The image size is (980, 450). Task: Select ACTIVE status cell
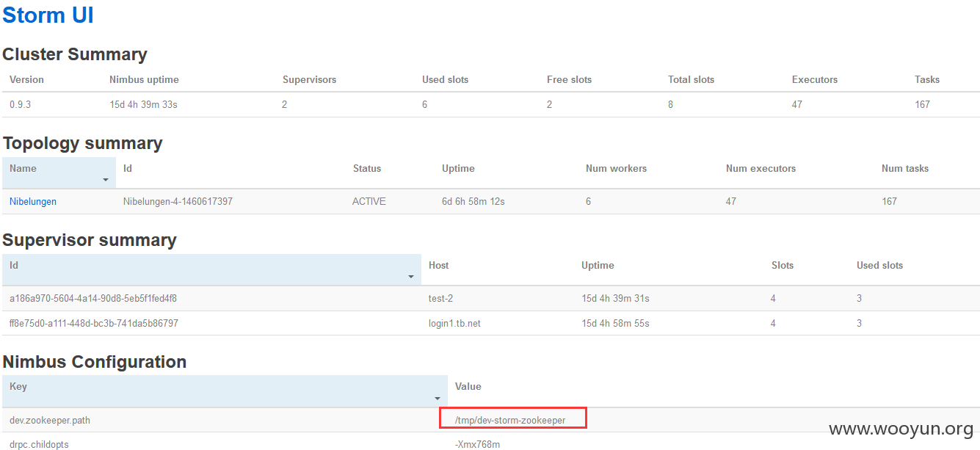tap(369, 201)
